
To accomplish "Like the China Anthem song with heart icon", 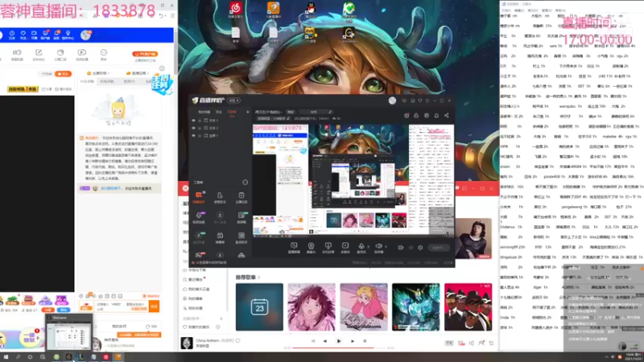I will click(x=237, y=340).
